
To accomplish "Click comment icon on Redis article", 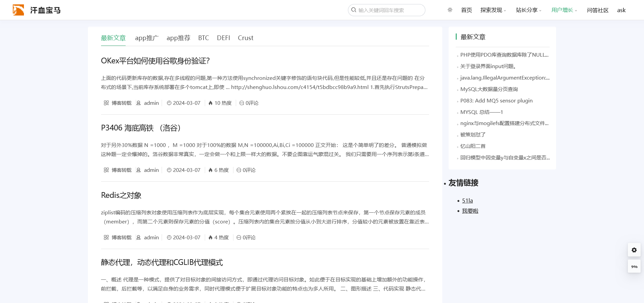I will point(239,238).
